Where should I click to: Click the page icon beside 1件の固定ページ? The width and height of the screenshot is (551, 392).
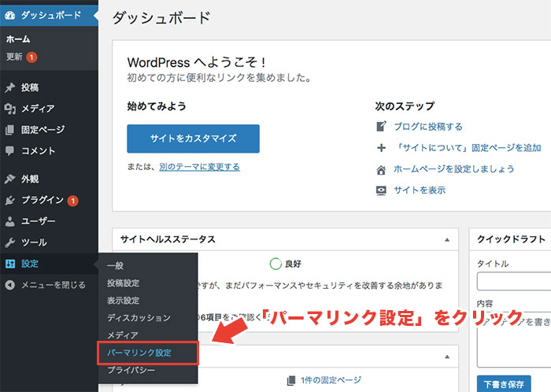[291, 380]
